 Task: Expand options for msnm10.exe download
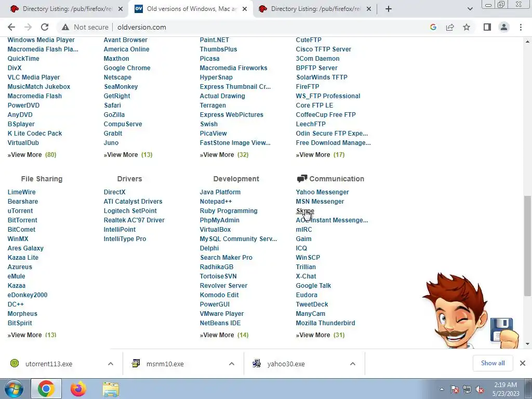pos(231,364)
